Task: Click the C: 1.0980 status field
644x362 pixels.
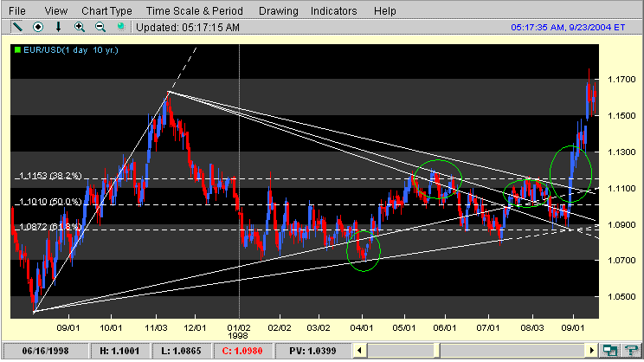Action: [x=242, y=351]
